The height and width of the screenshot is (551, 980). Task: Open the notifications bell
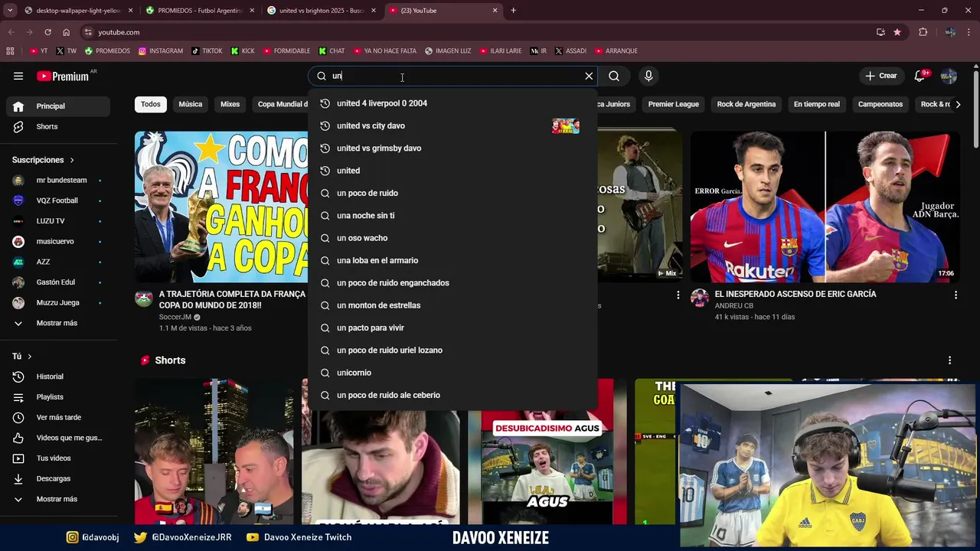(x=920, y=76)
